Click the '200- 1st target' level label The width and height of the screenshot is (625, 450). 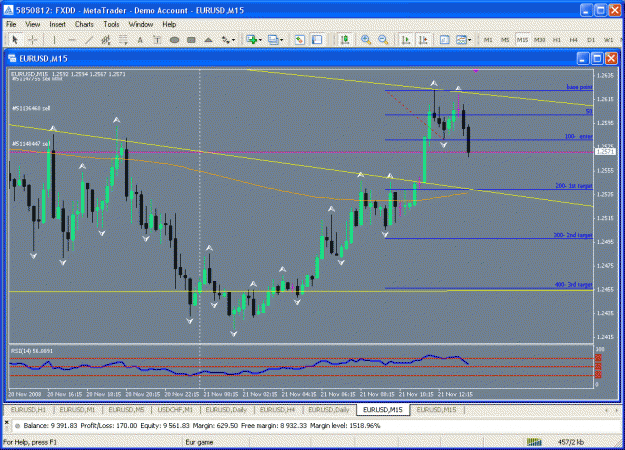point(574,186)
